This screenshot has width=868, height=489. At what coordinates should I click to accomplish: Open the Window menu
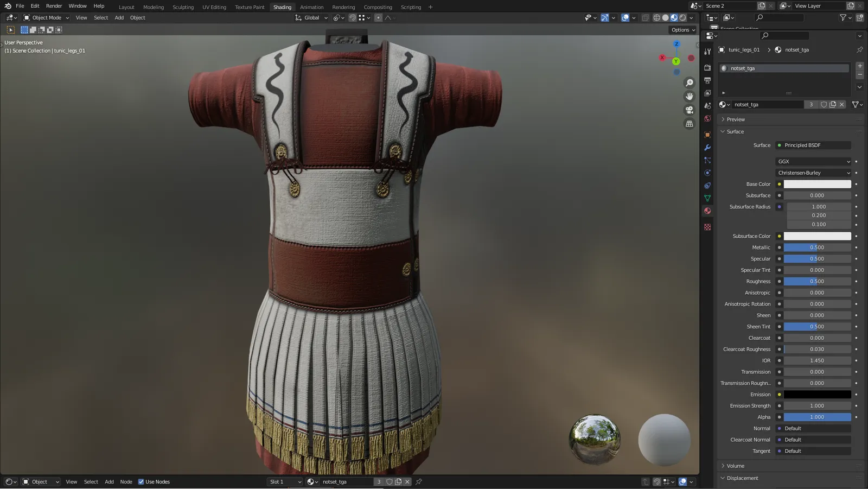click(78, 6)
